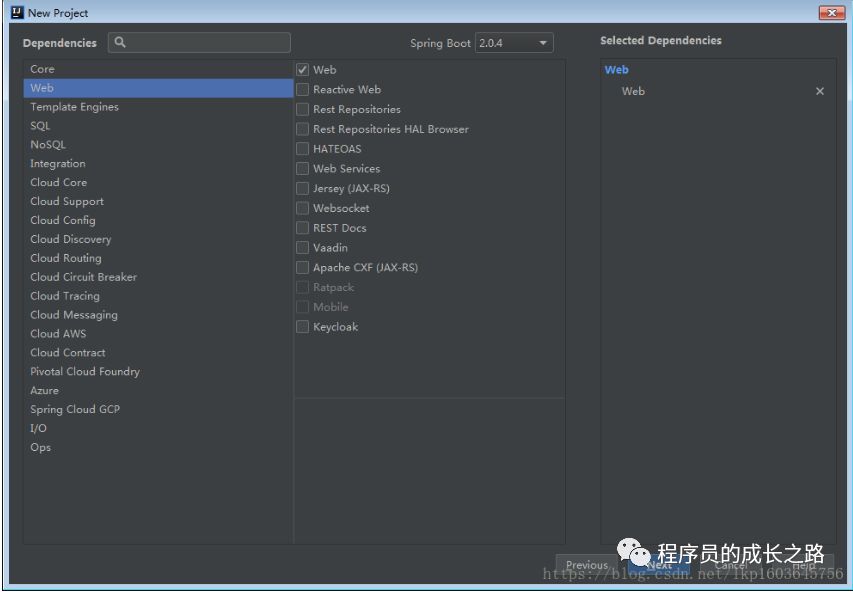Select the Cloud Messaging category

pos(158,315)
